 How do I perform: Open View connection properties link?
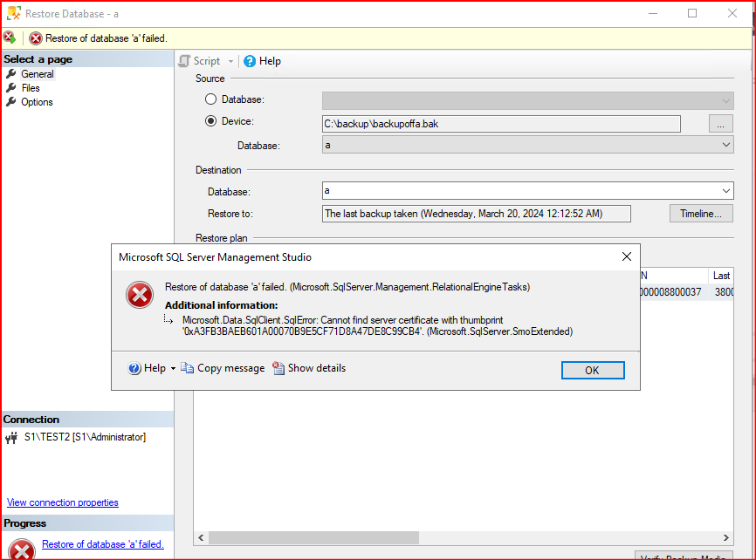tap(63, 502)
